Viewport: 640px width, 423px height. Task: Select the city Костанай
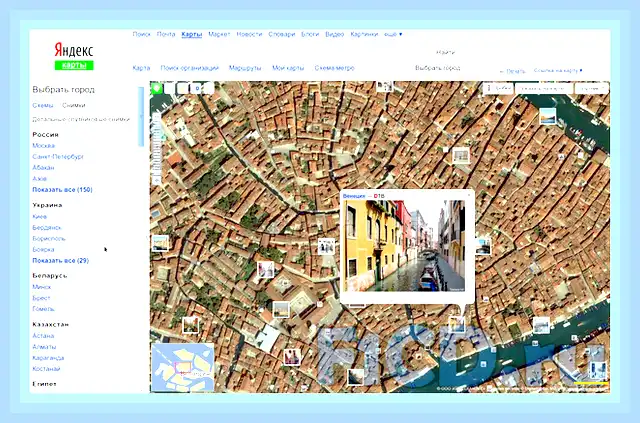46,369
